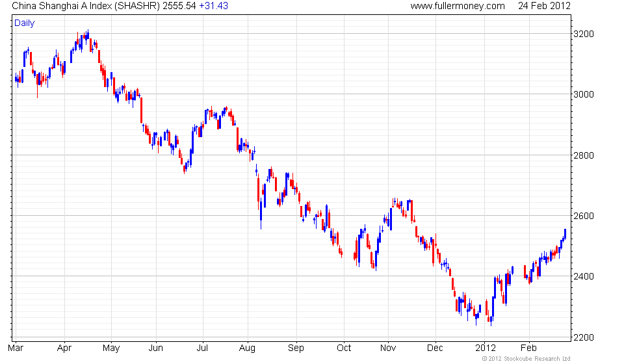Select the Oct month marker

(x=344, y=348)
